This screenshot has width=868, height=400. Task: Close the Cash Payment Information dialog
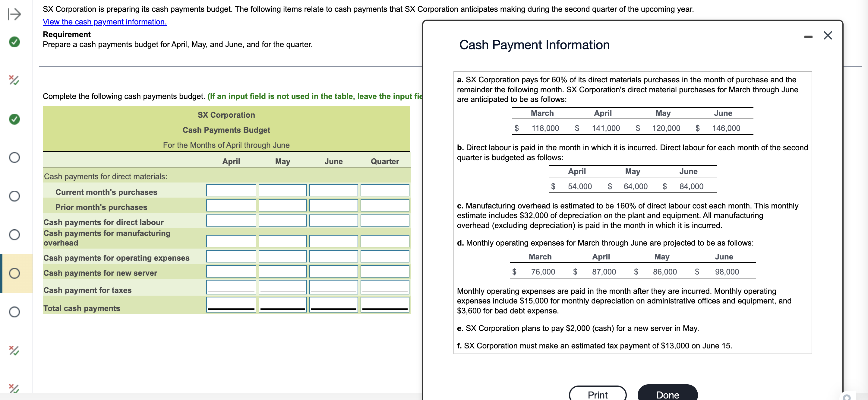[828, 35]
